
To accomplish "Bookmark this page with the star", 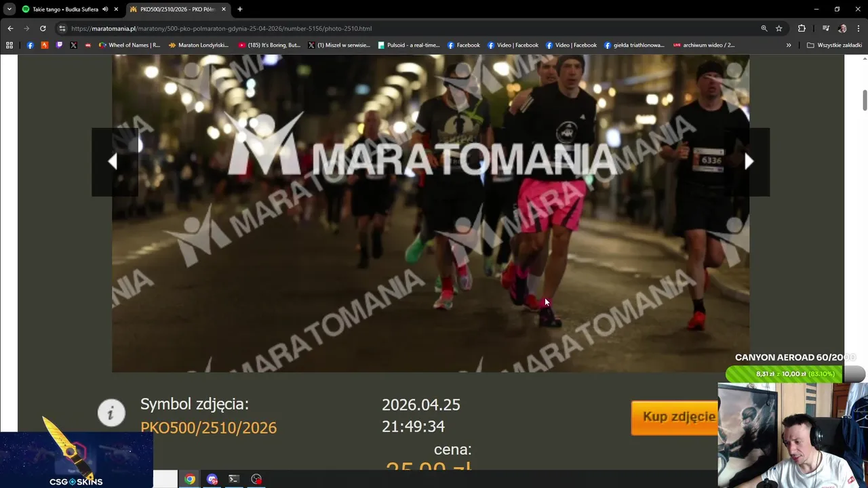I will coord(779,28).
